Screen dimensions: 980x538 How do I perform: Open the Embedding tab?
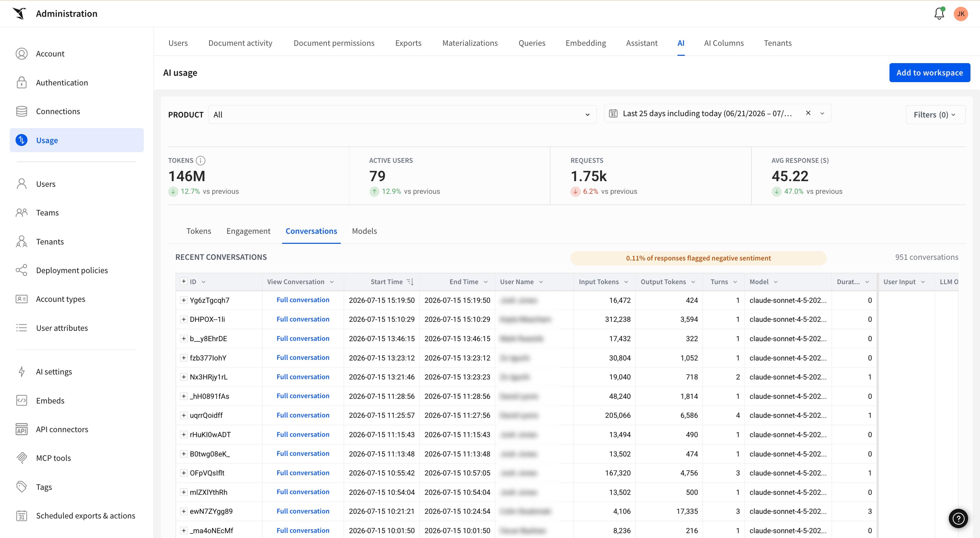pyautogui.click(x=586, y=43)
